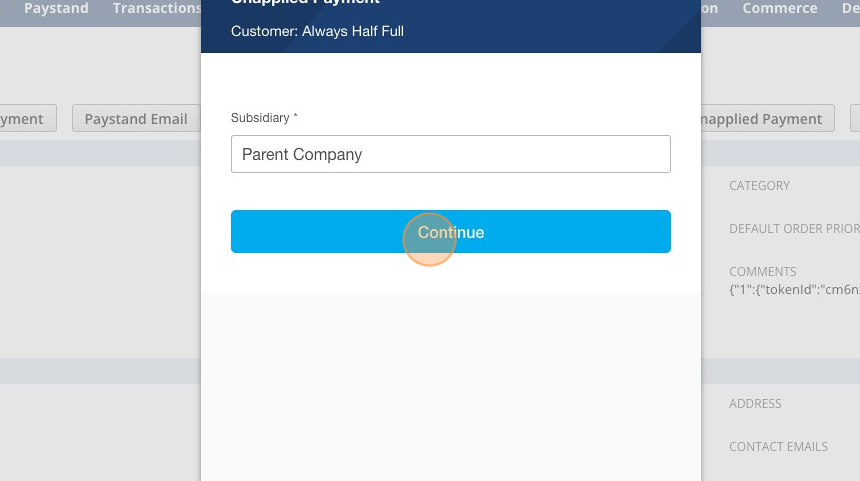Open the Transactions menu in navigation bar
860x481 pixels.
[x=156, y=8]
